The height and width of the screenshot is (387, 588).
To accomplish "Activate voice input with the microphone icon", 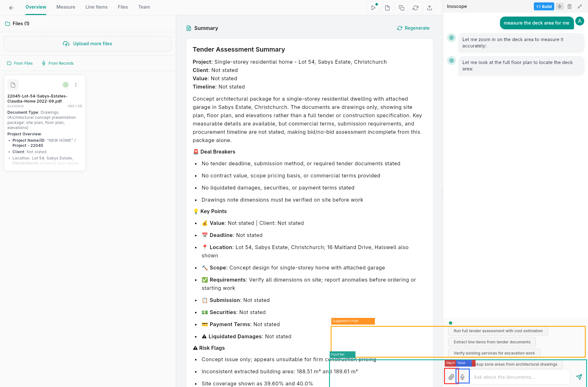I will pos(463,376).
